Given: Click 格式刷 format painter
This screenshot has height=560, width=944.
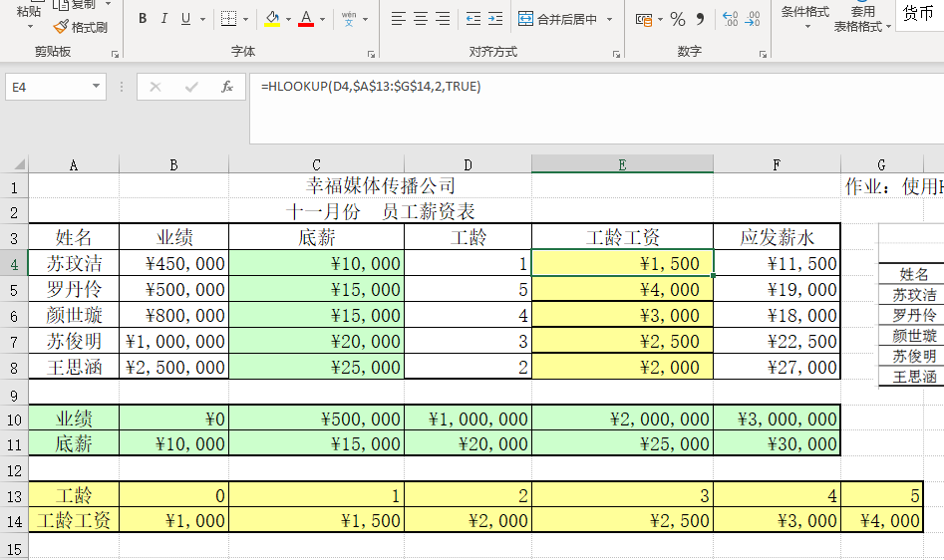Looking at the screenshot, I should 81,27.
